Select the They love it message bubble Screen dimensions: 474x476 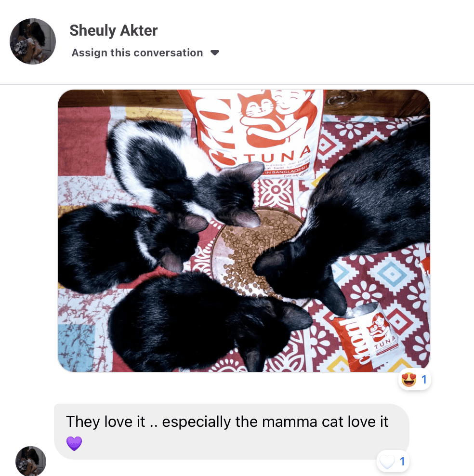232,431
